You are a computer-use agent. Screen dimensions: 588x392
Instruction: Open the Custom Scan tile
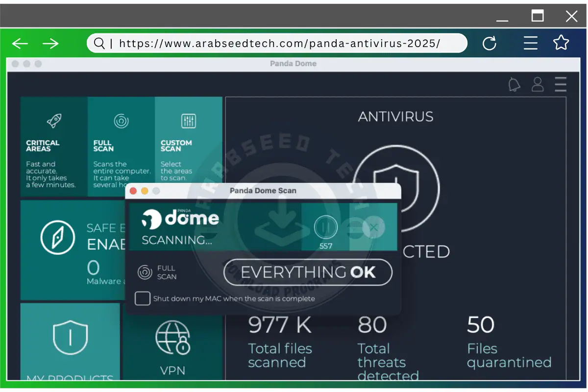(x=188, y=147)
